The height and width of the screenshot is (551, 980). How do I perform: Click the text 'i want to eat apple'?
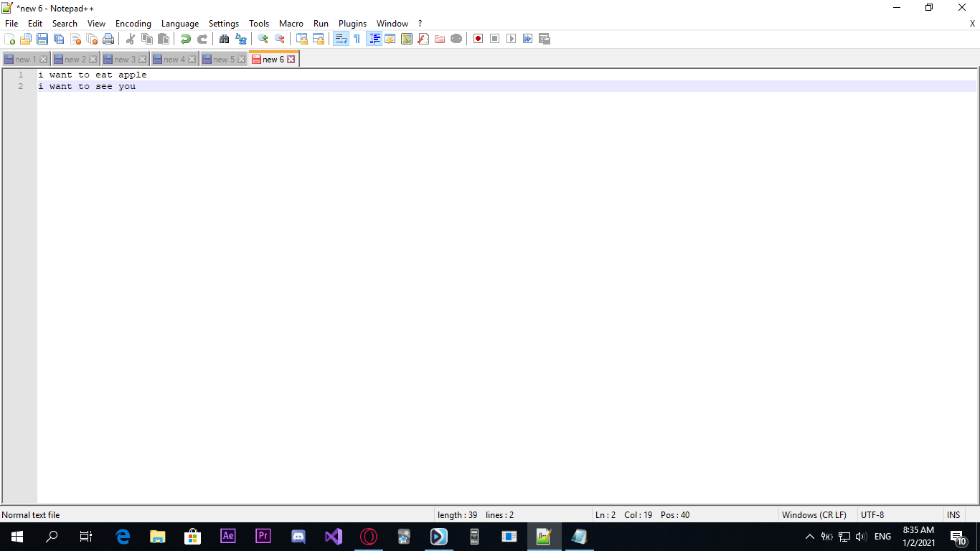coord(93,75)
